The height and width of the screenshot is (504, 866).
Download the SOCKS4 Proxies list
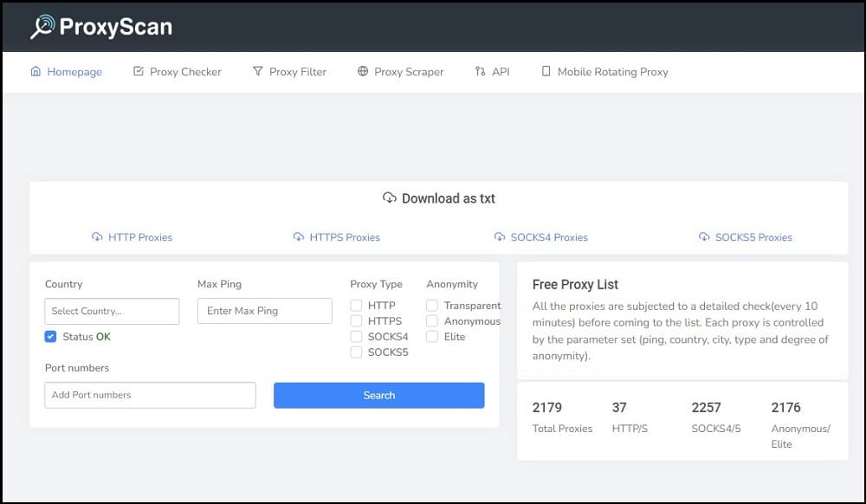coord(540,236)
